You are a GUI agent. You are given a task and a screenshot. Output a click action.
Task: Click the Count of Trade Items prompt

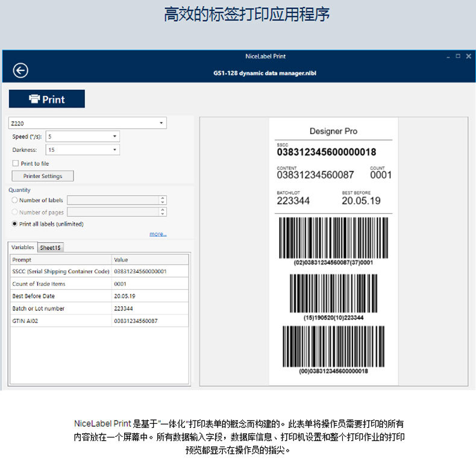pyautogui.click(x=39, y=284)
